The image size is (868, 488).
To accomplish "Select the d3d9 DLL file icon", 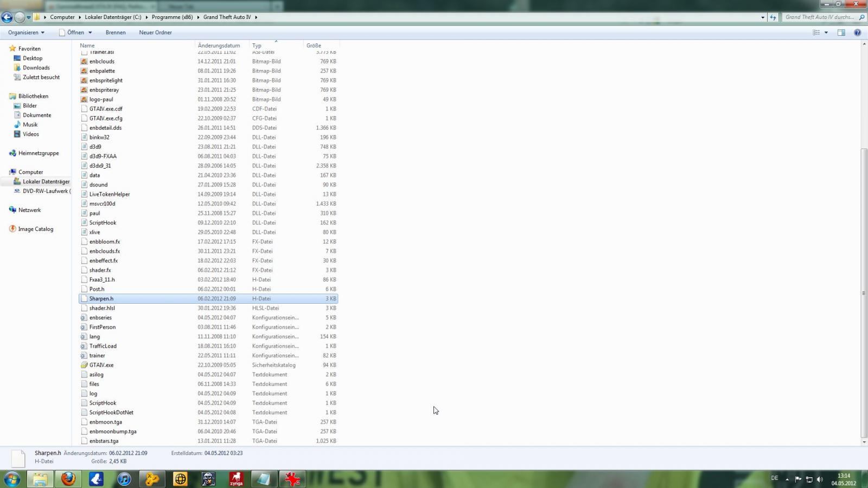I will [x=84, y=147].
